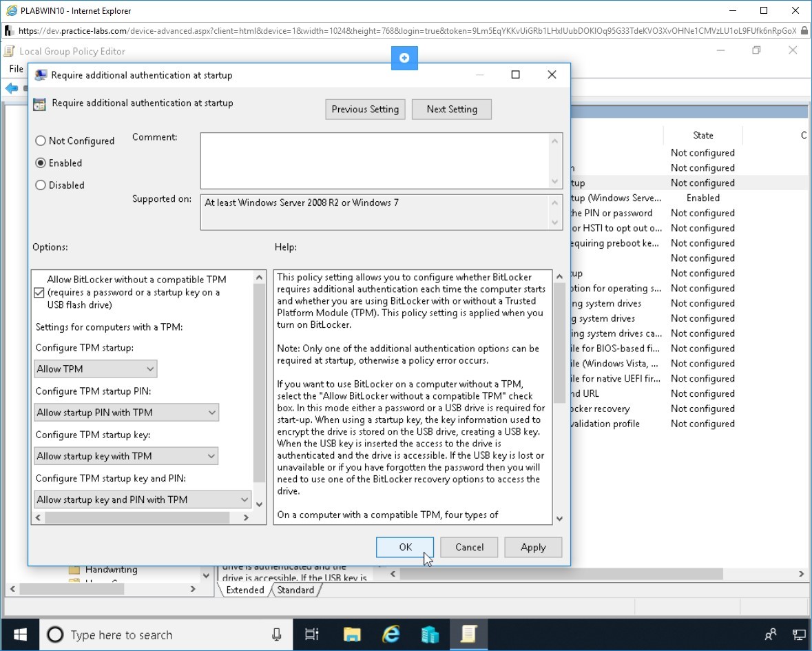
Task: Click the policy list horizontal scrollbar thumb
Action: coord(561,574)
